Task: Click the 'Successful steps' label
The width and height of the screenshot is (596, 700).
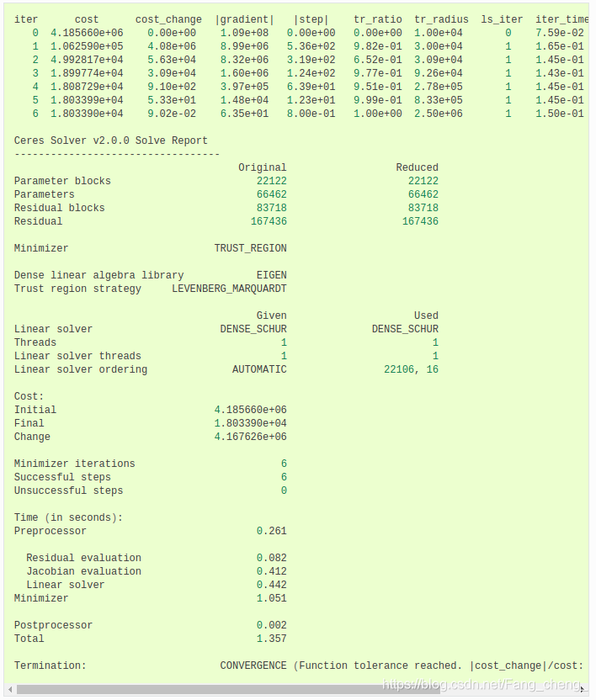Action: tap(62, 477)
